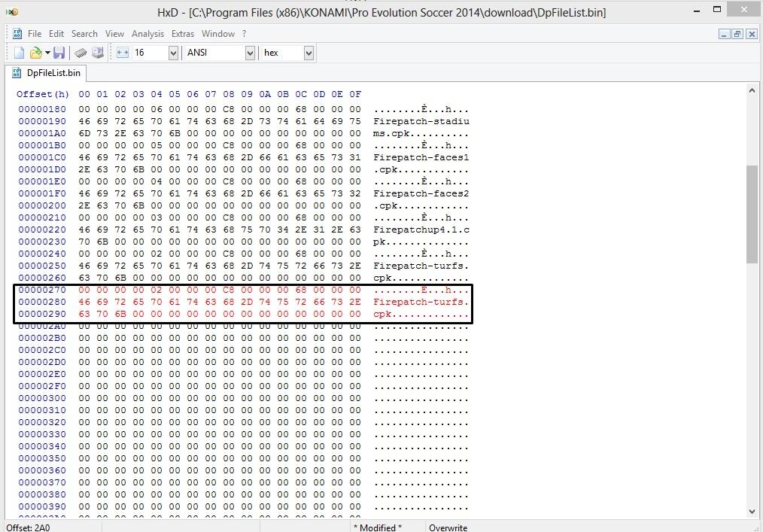The width and height of the screenshot is (763, 532).
Task: Click the vertical scrollbar down arrow
Action: (752, 512)
